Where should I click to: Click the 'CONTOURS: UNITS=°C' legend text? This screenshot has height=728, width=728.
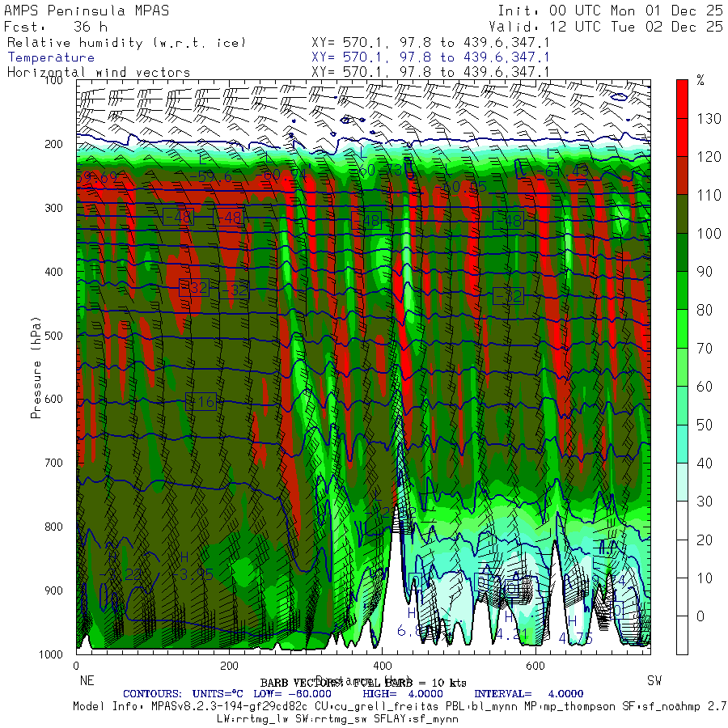coord(183,694)
